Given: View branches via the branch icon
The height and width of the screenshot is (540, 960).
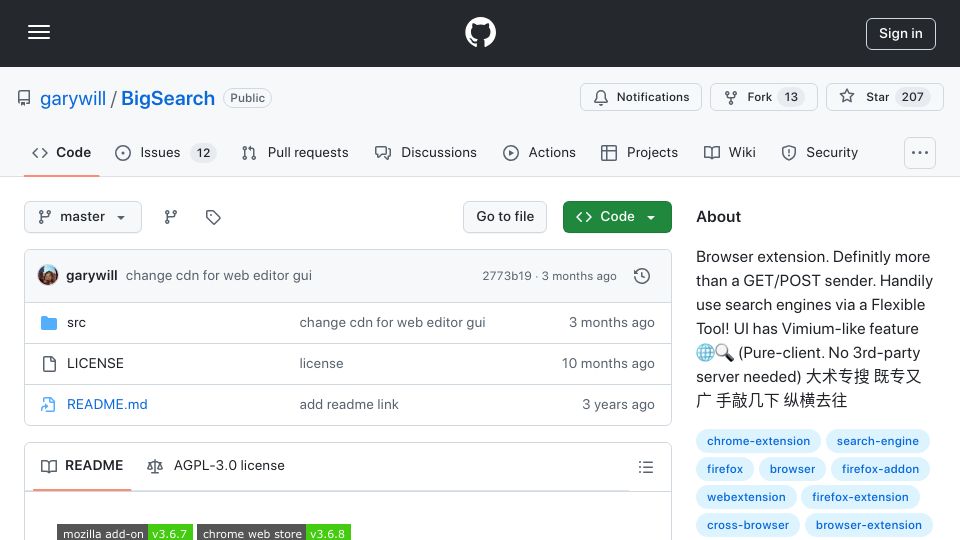Looking at the screenshot, I should 171,217.
